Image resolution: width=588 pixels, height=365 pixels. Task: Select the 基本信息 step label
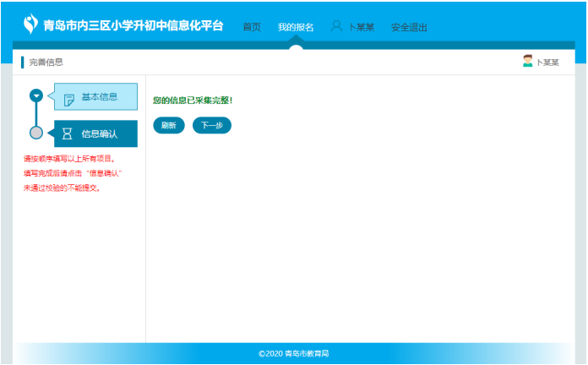100,97
